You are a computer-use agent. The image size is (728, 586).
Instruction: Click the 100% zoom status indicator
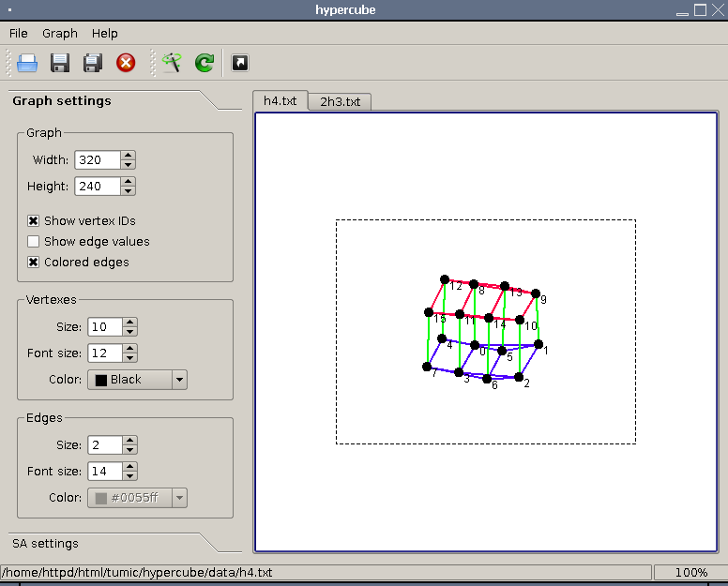pyautogui.click(x=690, y=573)
